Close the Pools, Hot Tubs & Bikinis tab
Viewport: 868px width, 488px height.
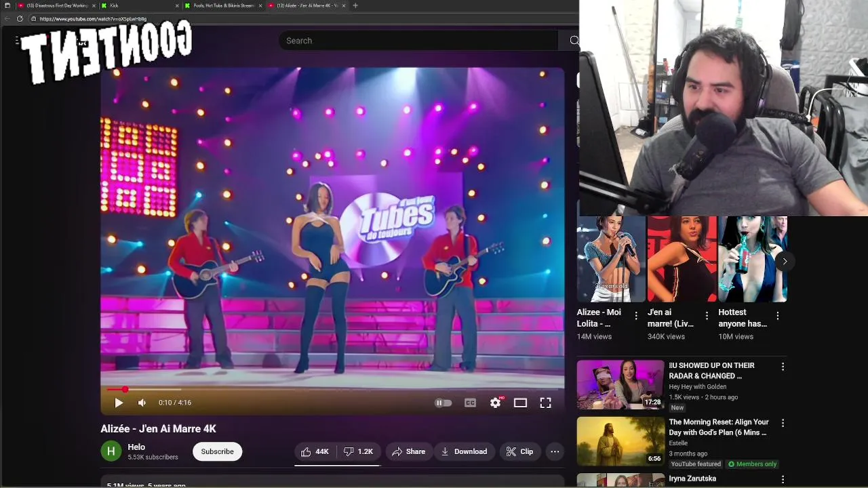(260, 5)
